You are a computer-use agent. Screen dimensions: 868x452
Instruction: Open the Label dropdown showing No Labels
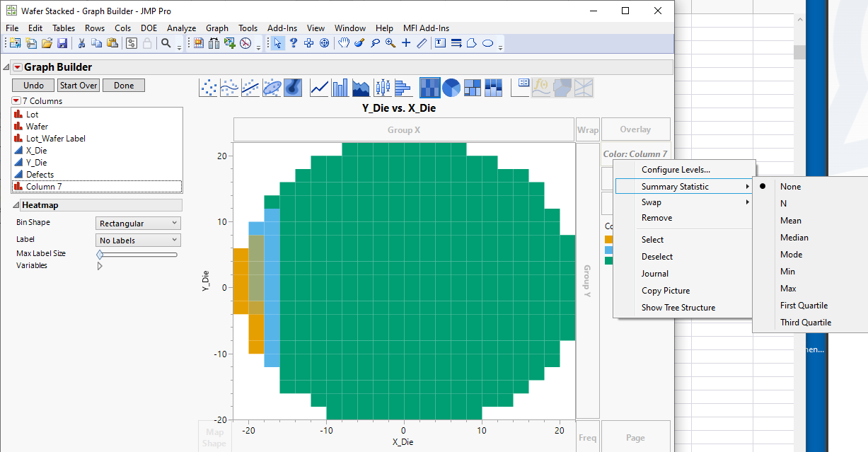138,239
